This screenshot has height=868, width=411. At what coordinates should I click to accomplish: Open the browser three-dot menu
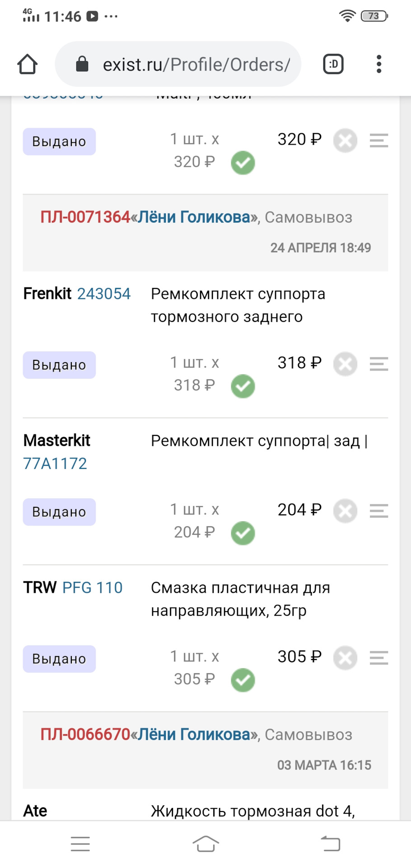pyautogui.click(x=378, y=64)
